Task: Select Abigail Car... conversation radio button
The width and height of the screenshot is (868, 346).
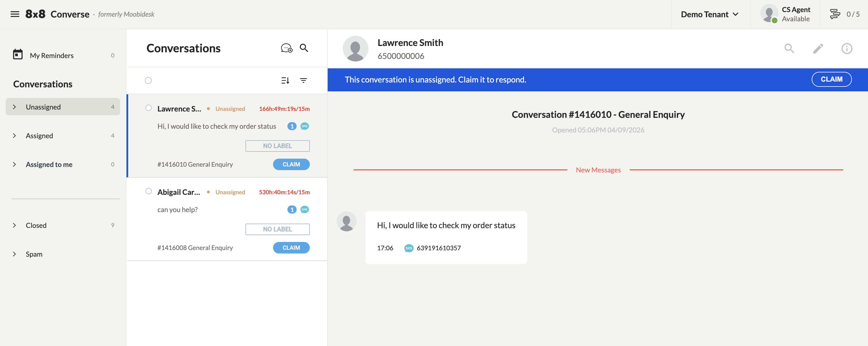Action: click(149, 191)
